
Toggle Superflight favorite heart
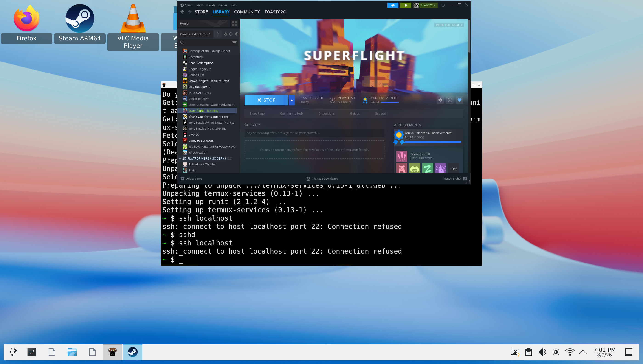pos(460,100)
